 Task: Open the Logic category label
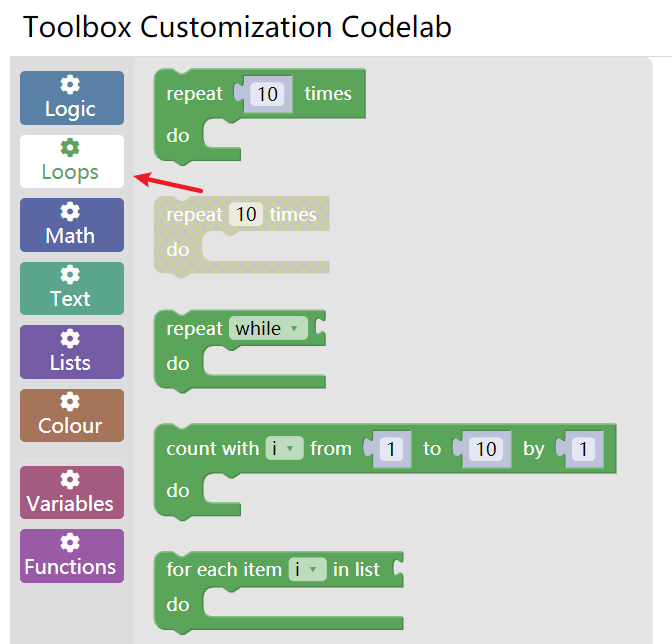[70, 109]
